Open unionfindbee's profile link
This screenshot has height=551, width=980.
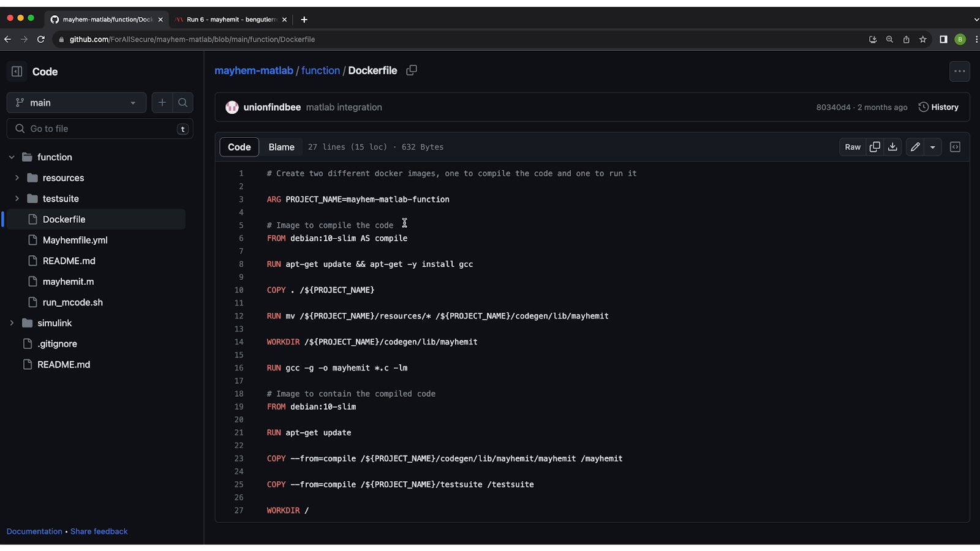click(272, 107)
